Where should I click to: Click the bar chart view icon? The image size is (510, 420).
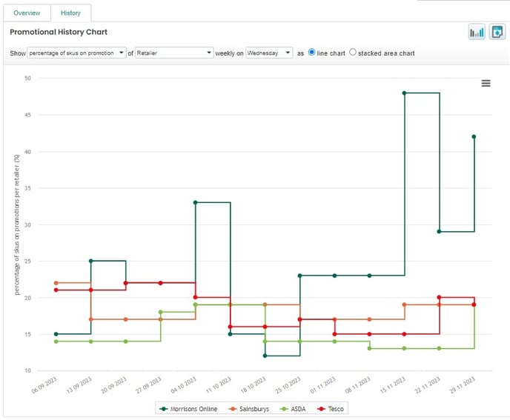(476, 33)
